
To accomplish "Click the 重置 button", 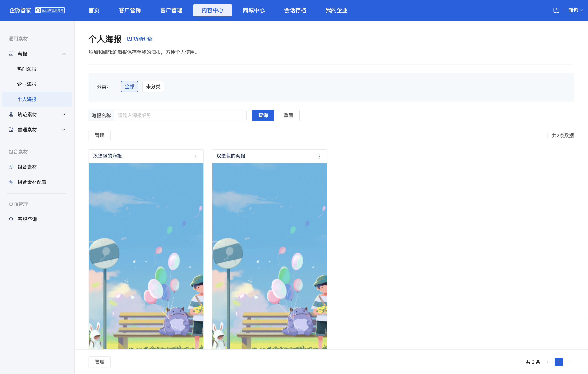I will [x=288, y=115].
